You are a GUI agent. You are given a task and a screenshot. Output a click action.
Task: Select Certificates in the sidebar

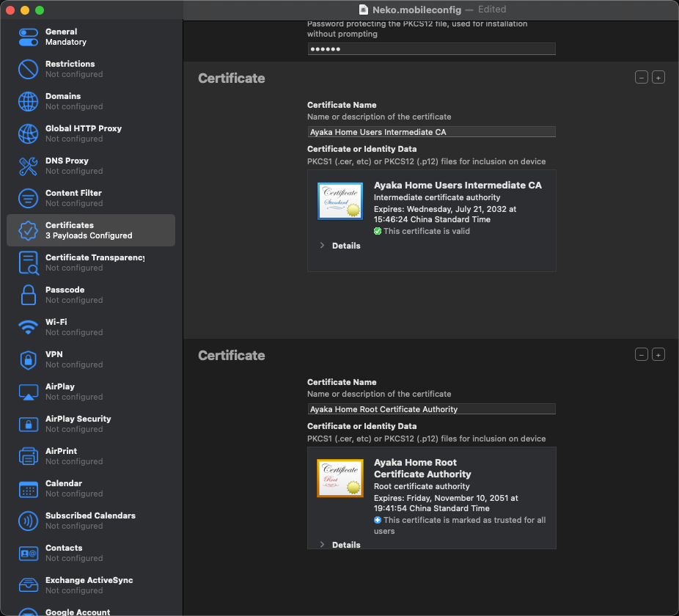pos(90,230)
